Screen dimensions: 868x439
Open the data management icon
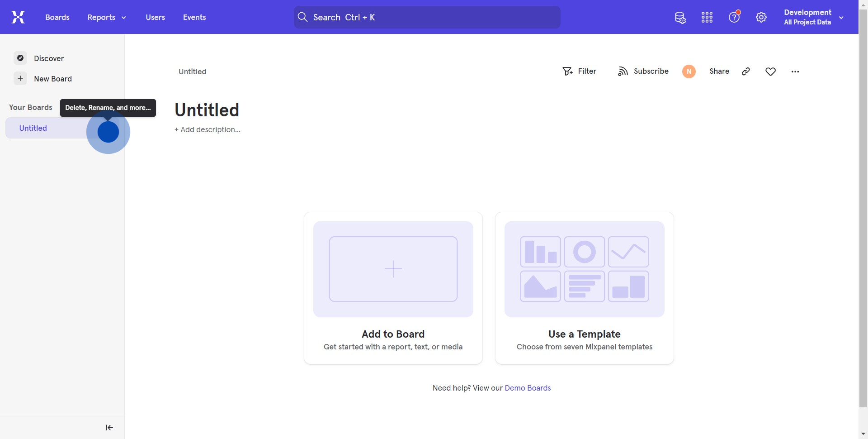coord(680,18)
